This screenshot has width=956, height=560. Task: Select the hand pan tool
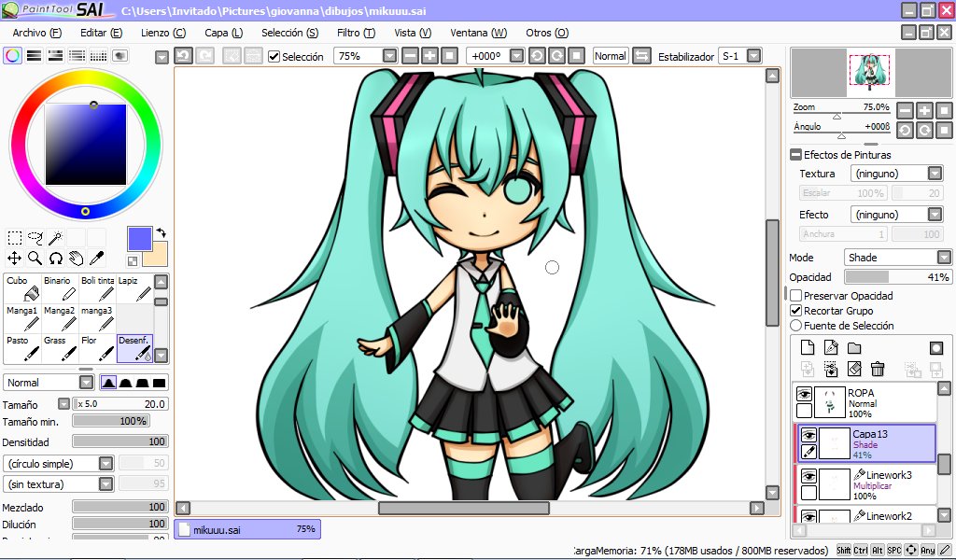coord(77,259)
